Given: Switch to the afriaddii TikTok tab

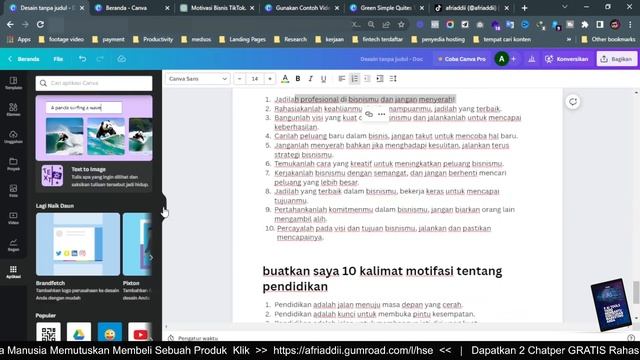Looking at the screenshot, I should coord(472,8).
